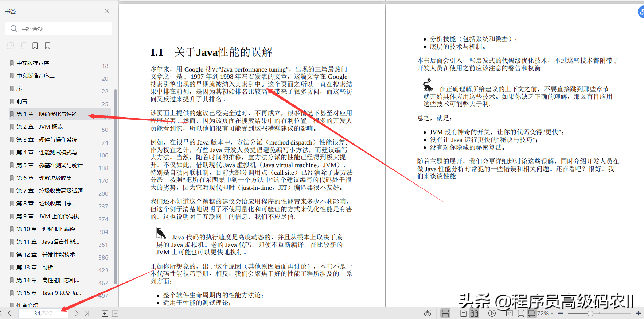Screen dimensions: 644x319
Task: Open 第 9 章 JVM 上的代码执行 bookmark
Action: click(50, 216)
